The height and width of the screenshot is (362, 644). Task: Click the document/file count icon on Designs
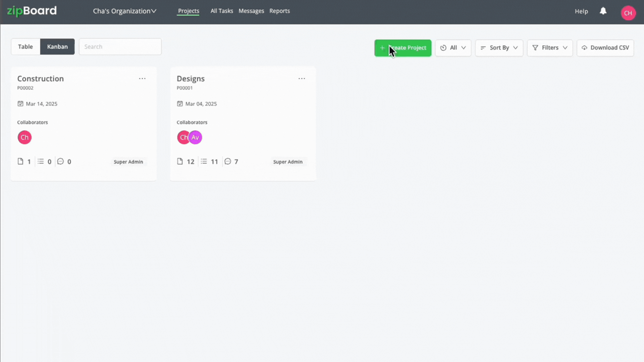(x=179, y=161)
